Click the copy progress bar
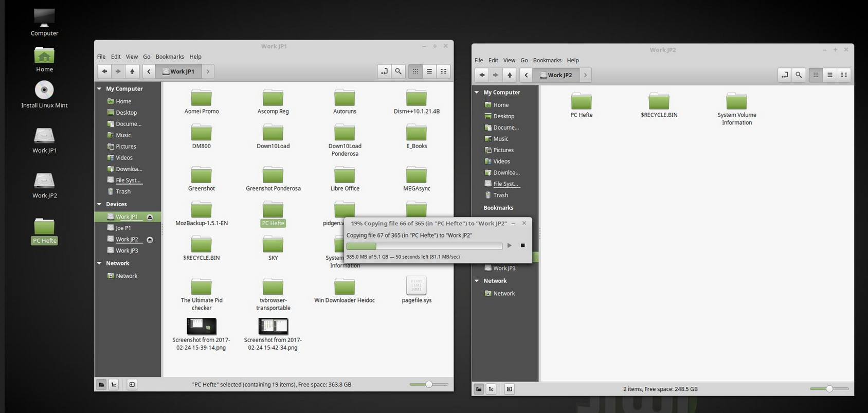868x413 pixels. coord(424,246)
